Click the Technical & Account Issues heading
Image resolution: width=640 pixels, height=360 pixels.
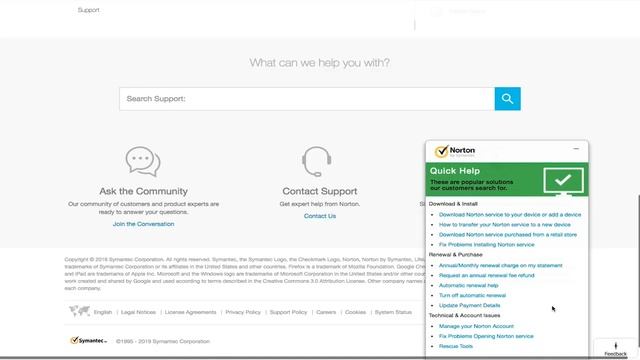[464, 316]
